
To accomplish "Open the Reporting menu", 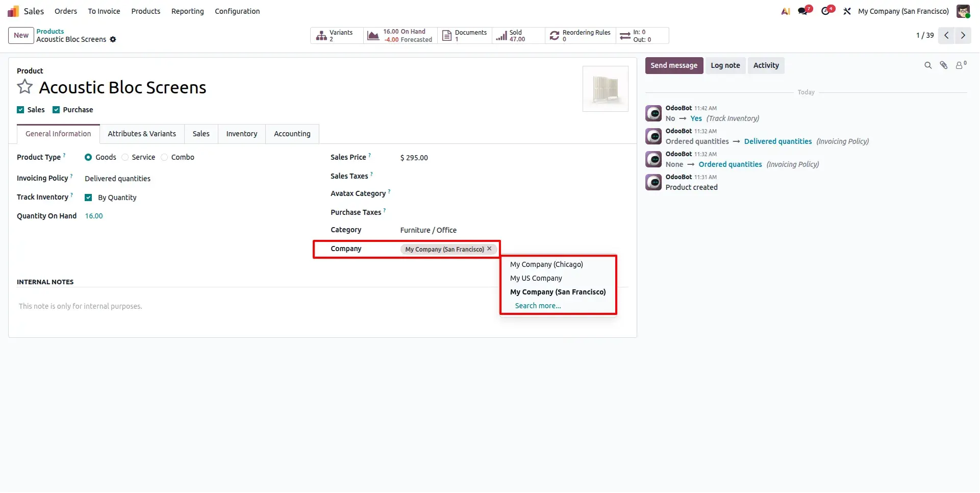I will pos(188,11).
